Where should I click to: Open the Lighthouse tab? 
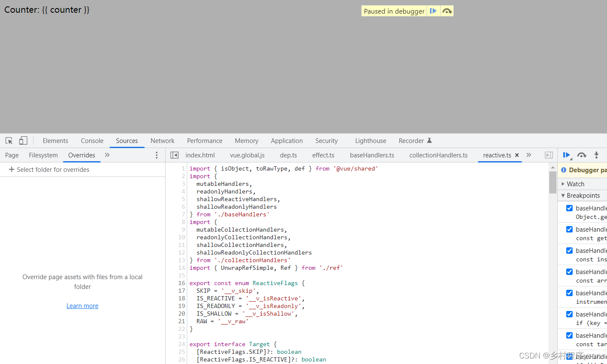tap(371, 141)
